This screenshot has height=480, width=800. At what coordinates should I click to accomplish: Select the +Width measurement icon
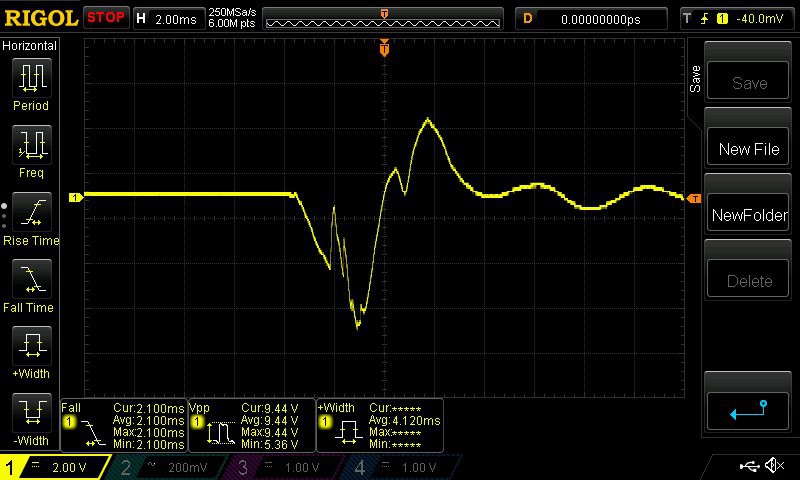32,346
